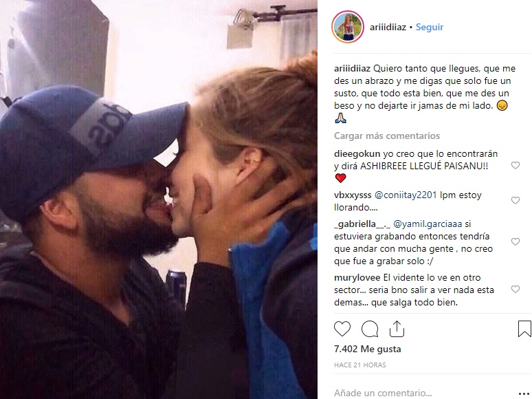532x399 pixels.
Task: Follow the account via Seguir
Action: [x=430, y=27]
